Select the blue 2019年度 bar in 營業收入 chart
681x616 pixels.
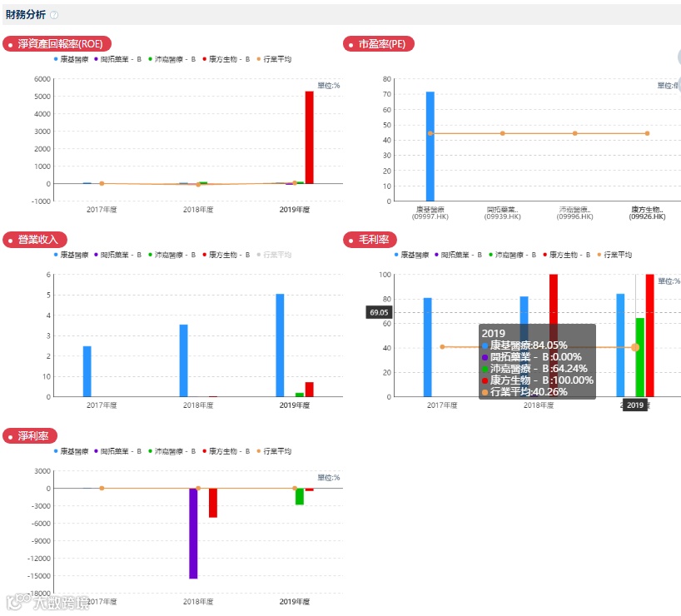280,345
